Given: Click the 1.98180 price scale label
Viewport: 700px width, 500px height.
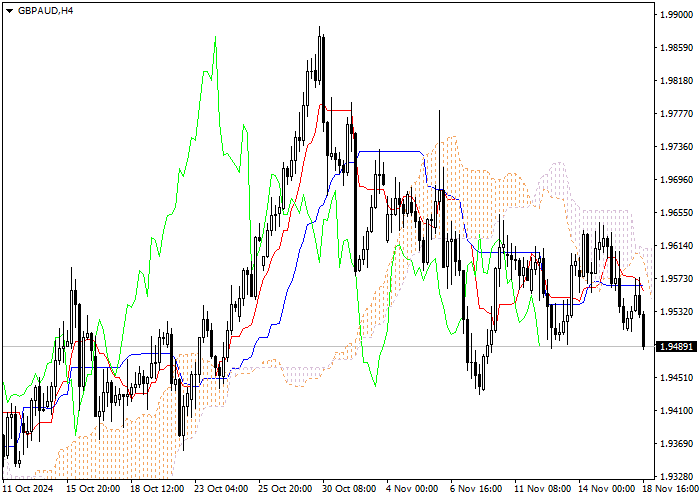Looking at the screenshot, I should point(677,81).
